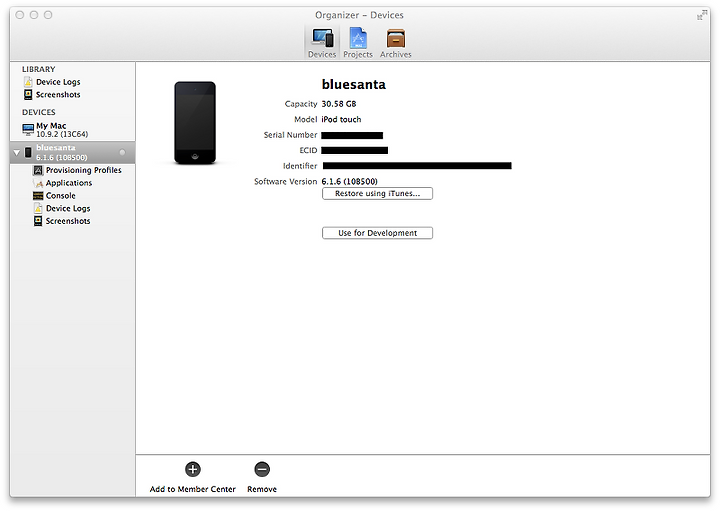The width and height of the screenshot is (720, 511).
Task: Click Use for Development button
Action: pos(377,233)
